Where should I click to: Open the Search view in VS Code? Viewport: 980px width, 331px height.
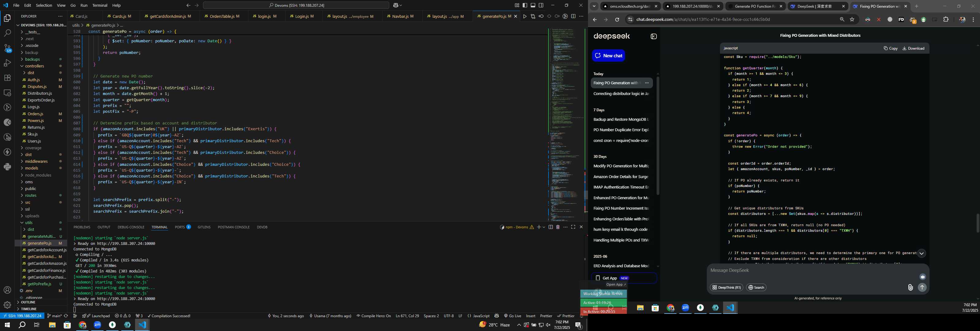(7, 33)
